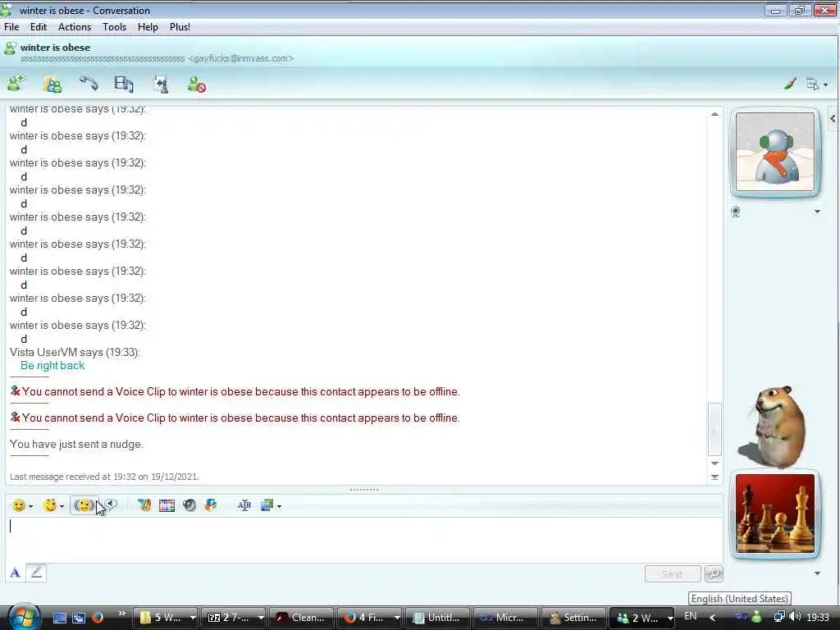Click the conversation scrollbar thumb
Viewport: 840px width, 630px height.
pos(714,428)
